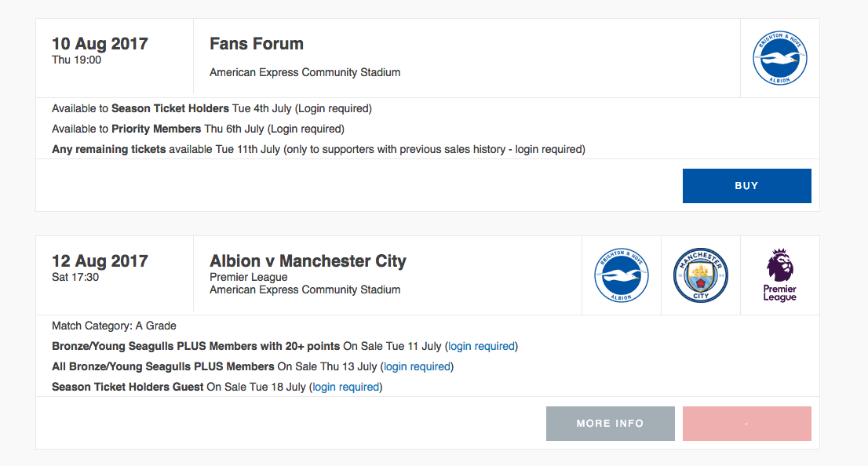Click the Brighton crest in Fans Forum card
The width and height of the screenshot is (868, 466).
tap(779, 58)
